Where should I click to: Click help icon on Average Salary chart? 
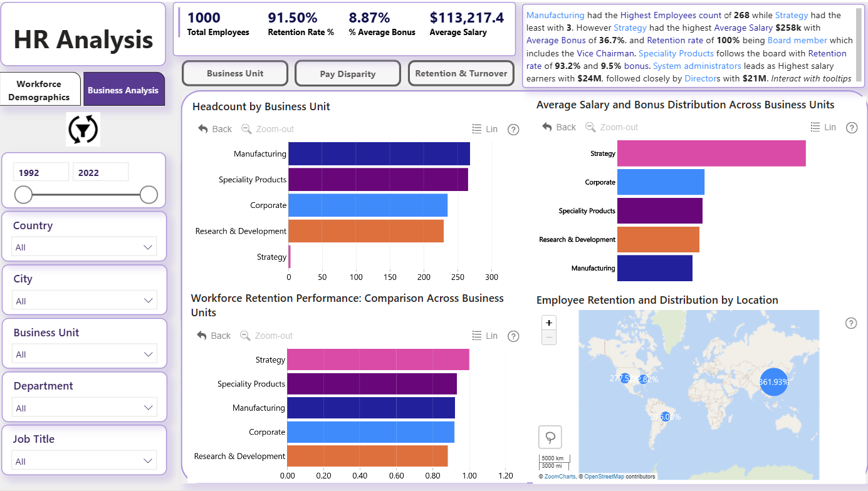coord(852,128)
